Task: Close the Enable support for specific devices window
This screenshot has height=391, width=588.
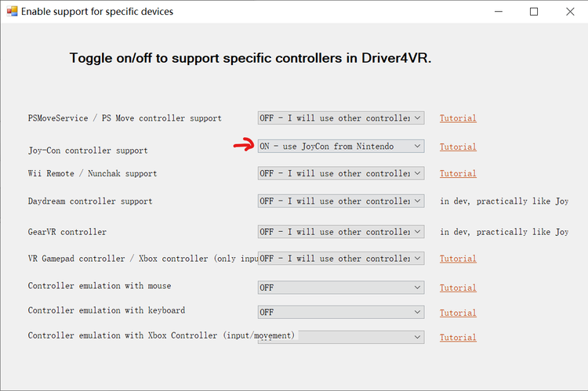Action: click(x=570, y=12)
